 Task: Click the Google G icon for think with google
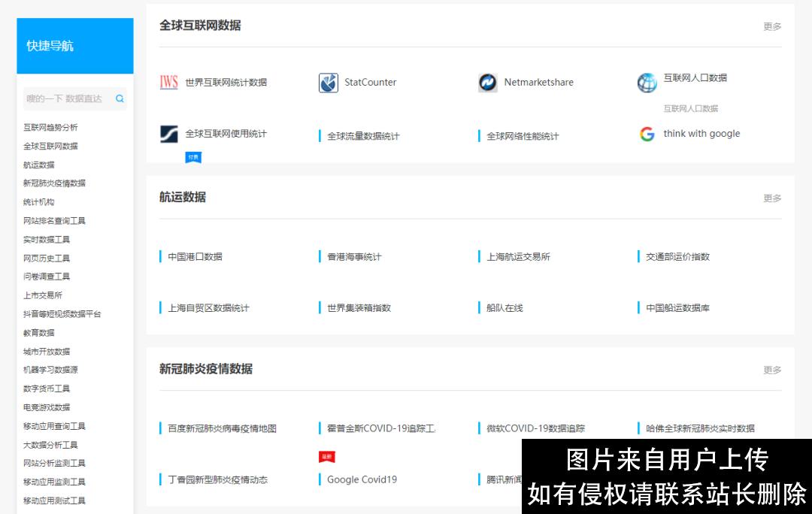coord(647,134)
